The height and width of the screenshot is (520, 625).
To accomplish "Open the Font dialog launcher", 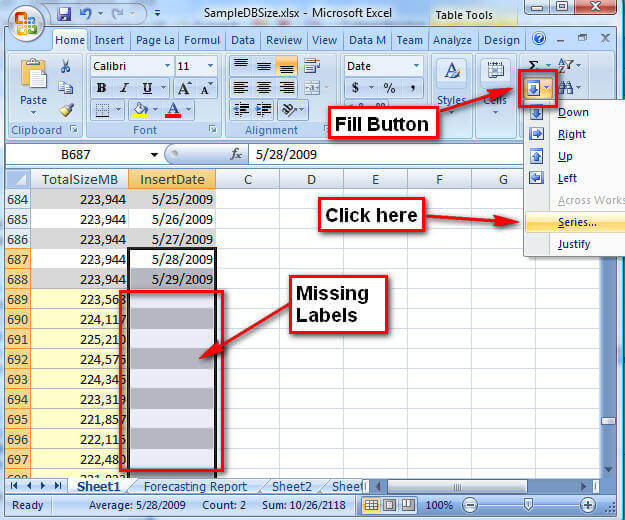I will 213,129.
